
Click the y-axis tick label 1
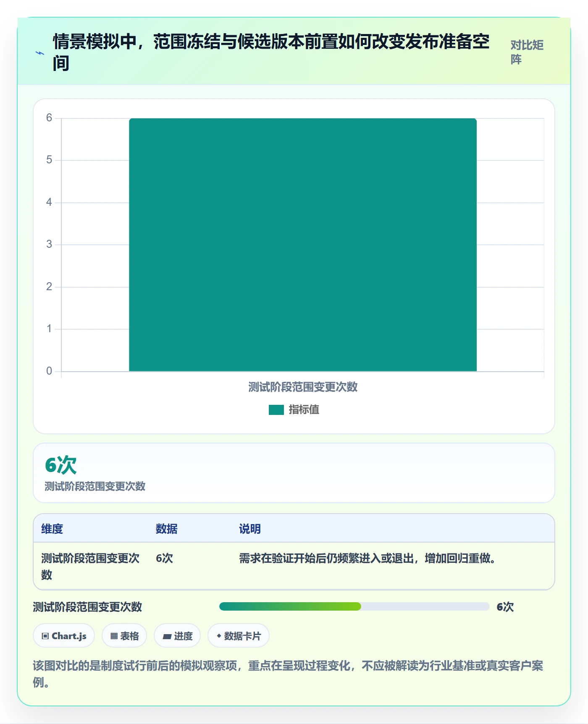[x=49, y=329]
